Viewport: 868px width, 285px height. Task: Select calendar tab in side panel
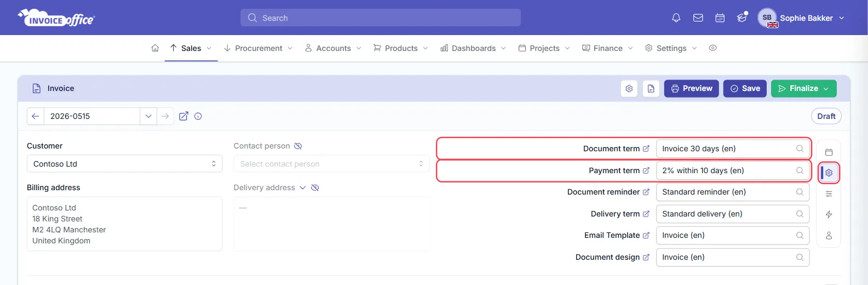point(829,152)
